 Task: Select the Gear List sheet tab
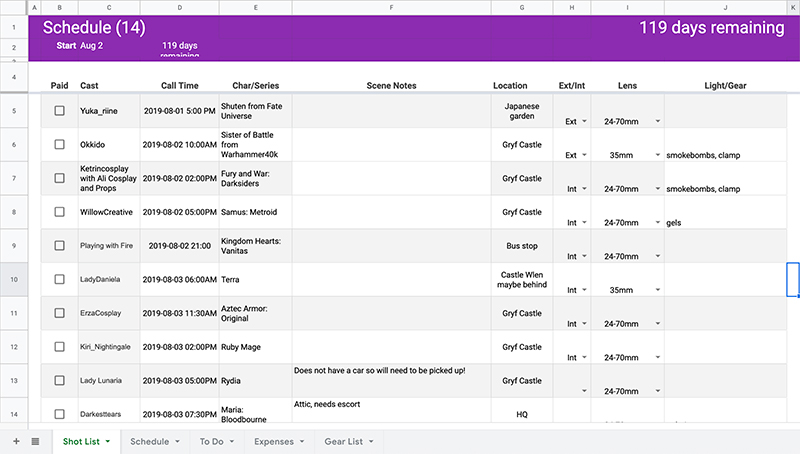pyautogui.click(x=343, y=441)
